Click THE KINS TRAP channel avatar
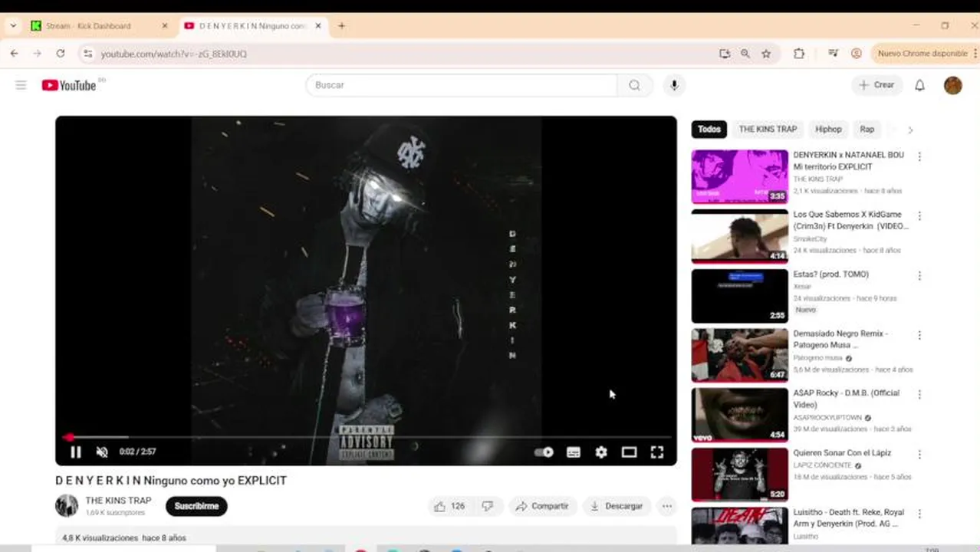980x552 pixels. point(67,505)
